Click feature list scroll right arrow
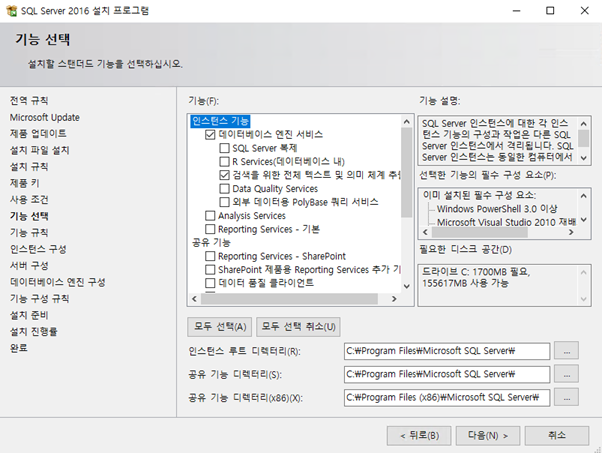The image size is (602, 453). [x=394, y=299]
